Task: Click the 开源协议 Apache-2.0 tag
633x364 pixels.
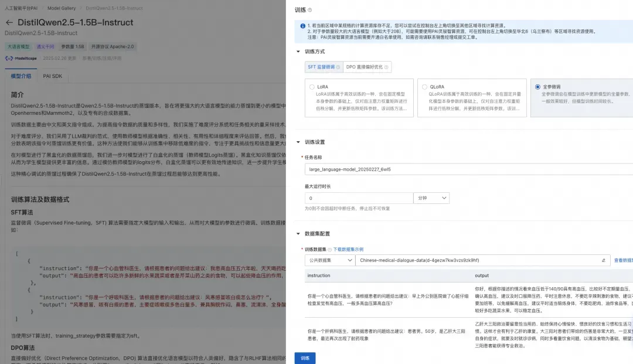Action: click(x=112, y=47)
